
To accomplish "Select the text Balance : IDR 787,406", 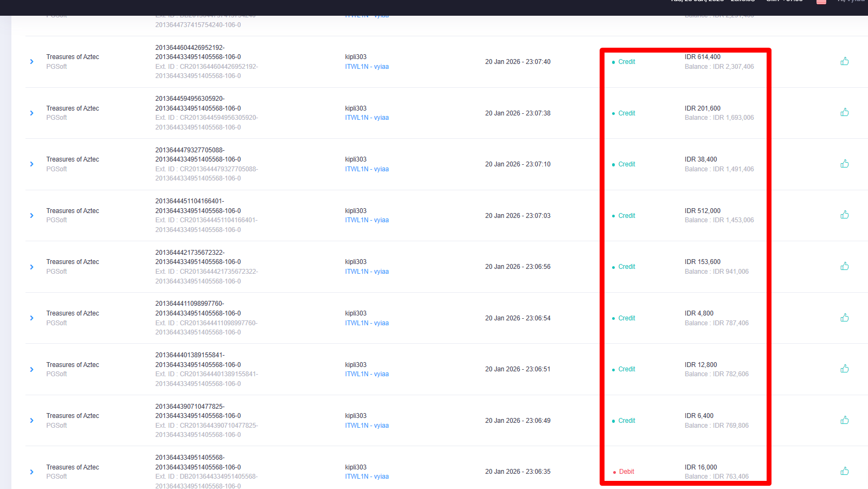I will coord(717,323).
